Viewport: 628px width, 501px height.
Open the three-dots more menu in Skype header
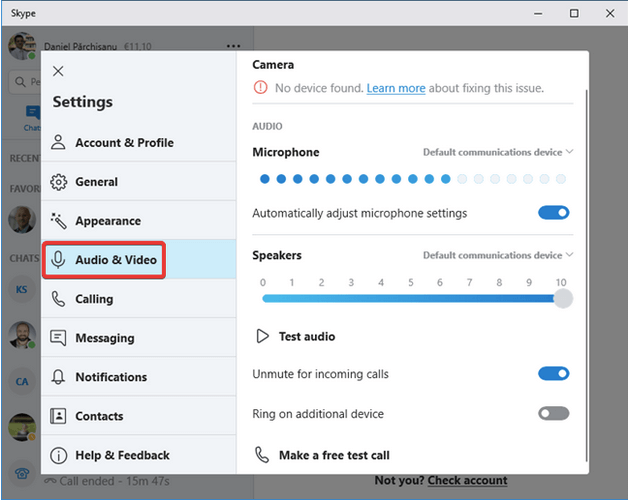click(233, 46)
